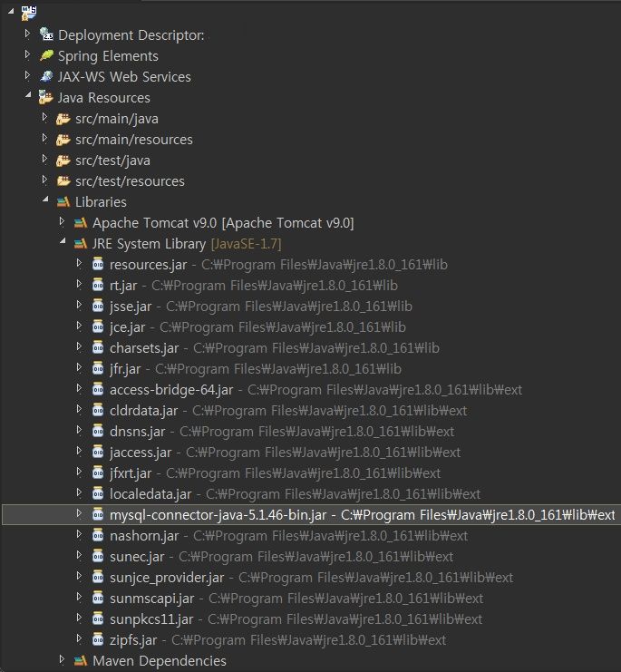This screenshot has width=621, height=672.
Task: Click the Deployment Descriptor icon
Action: (x=46, y=34)
